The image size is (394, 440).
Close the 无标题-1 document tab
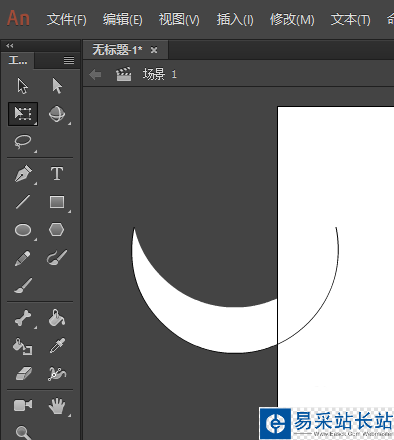click(154, 50)
